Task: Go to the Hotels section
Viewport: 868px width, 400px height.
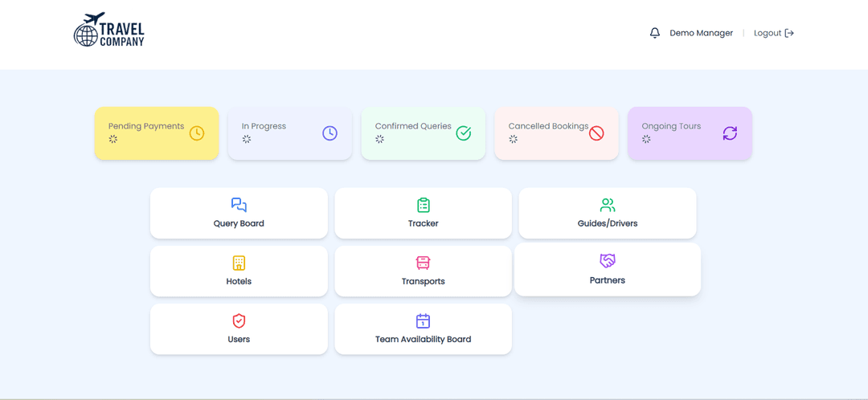Action: pos(239,271)
